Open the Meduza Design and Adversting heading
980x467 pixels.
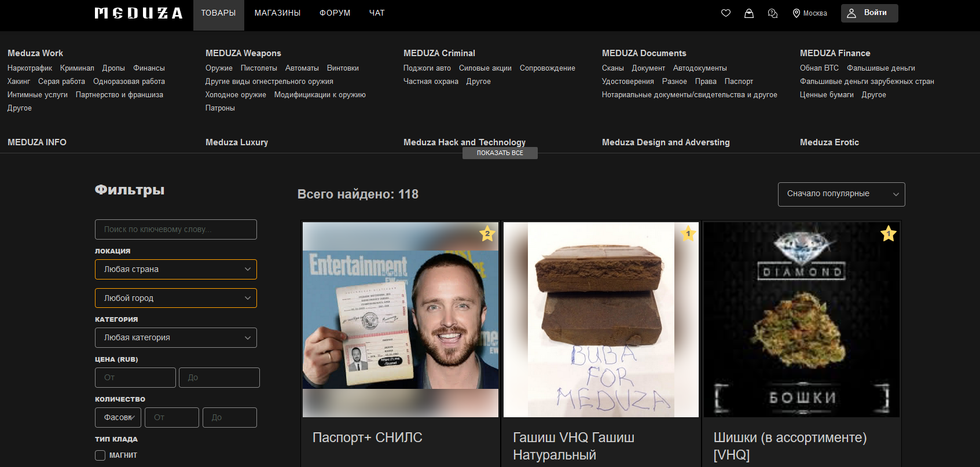point(666,142)
